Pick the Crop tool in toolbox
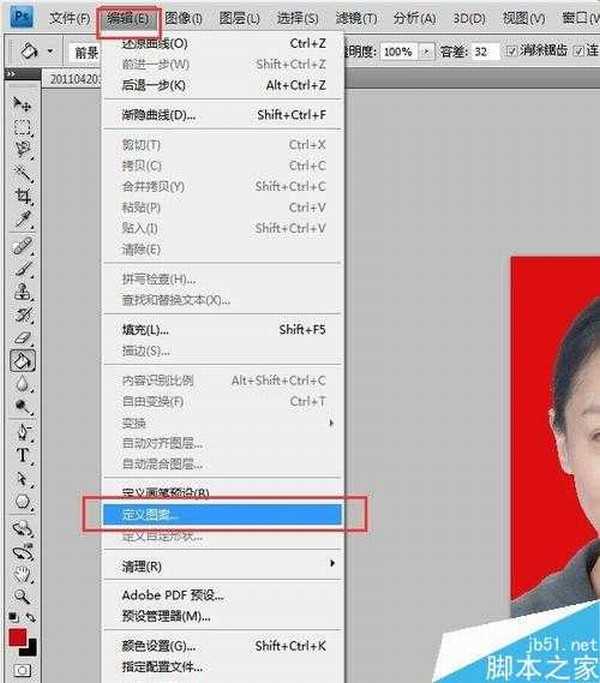Image resolution: width=600 pixels, height=683 pixels. [22, 195]
